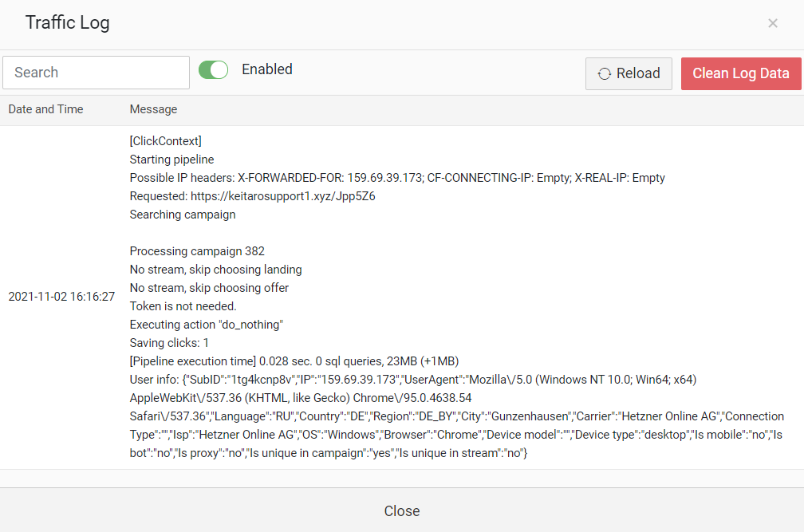This screenshot has width=804, height=532.
Task: Click the Possible IP headers line
Action: click(397, 178)
